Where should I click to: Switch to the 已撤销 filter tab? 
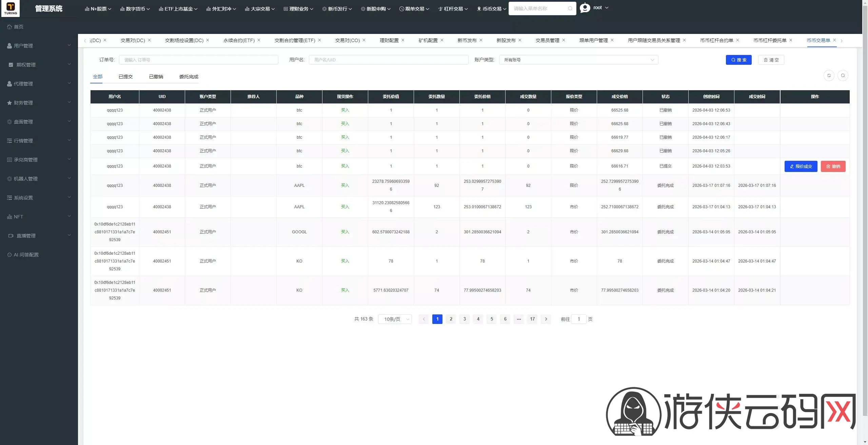pyautogui.click(x=156, y=77)
